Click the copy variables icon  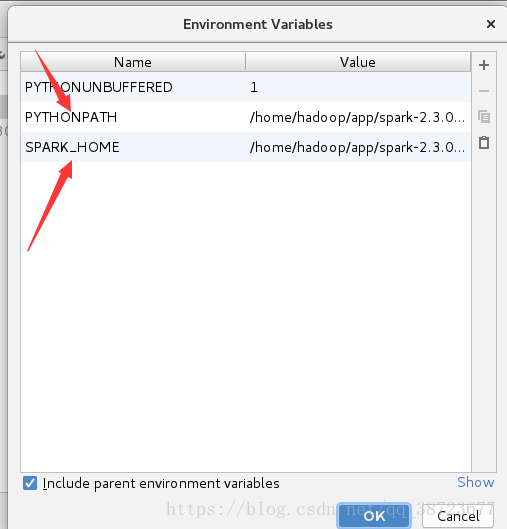pyautogui.click(x=484, y=117)
